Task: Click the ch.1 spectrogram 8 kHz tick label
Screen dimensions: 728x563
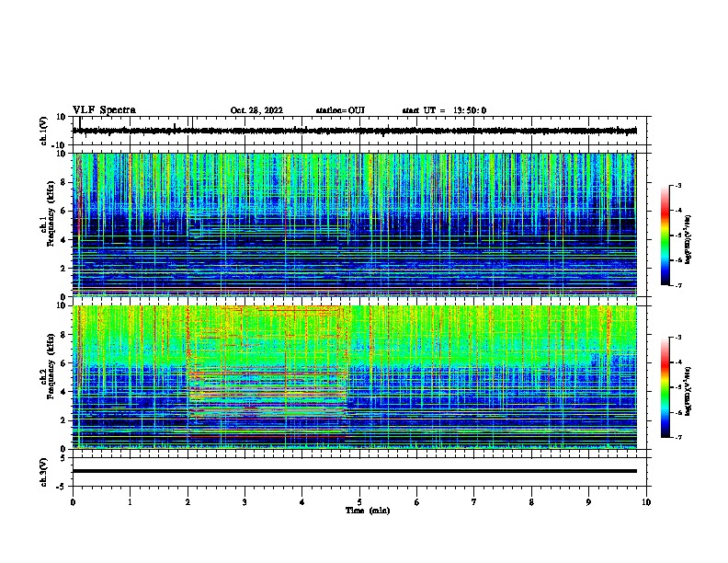Action: 63,182
